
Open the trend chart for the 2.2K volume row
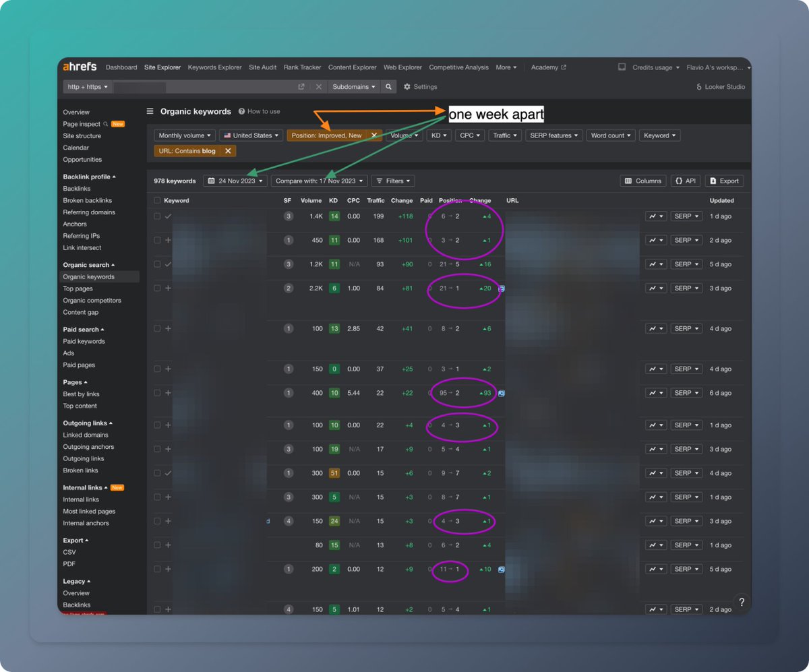click(656, 288)
